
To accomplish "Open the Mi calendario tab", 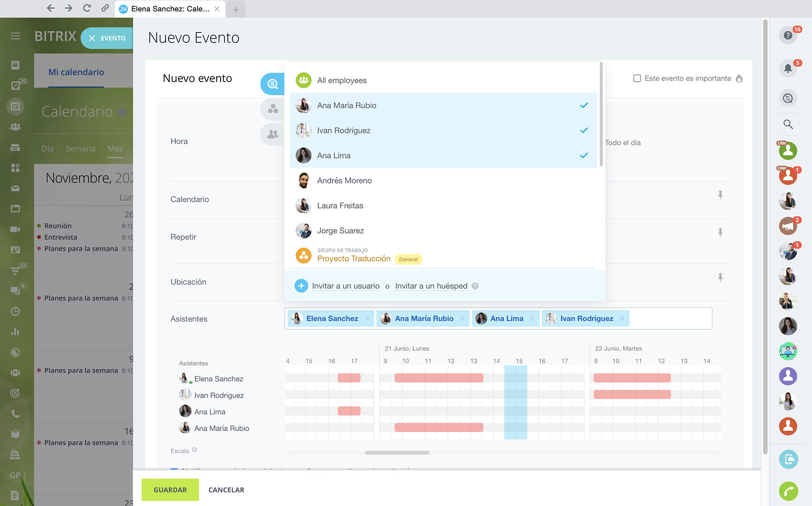I will tap(76, 72).
